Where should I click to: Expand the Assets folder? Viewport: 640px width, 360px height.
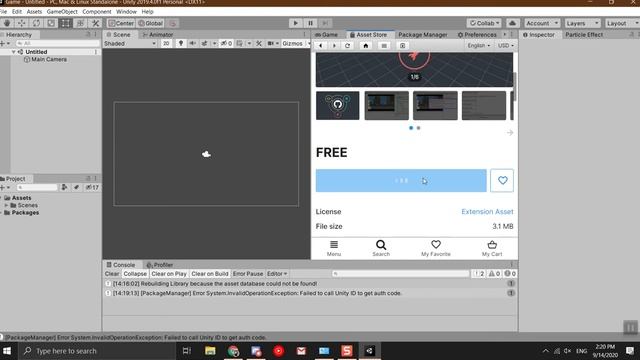[2, 198]
